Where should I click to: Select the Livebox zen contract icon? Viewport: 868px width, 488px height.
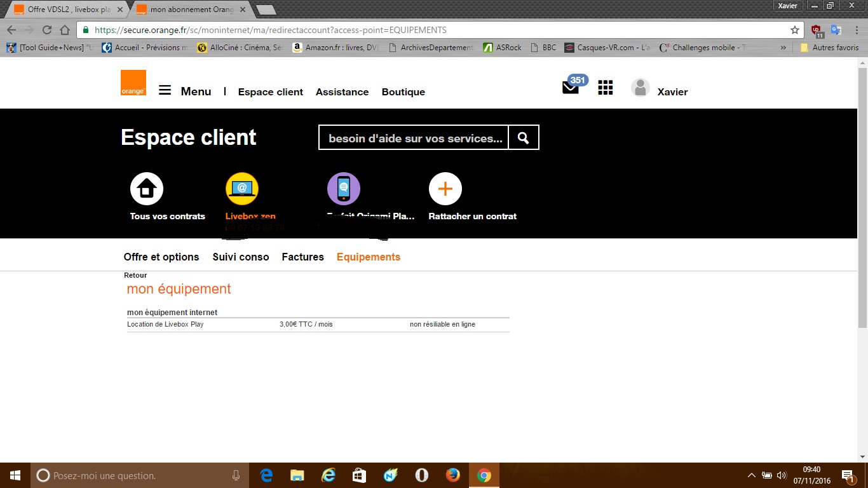[x=241, y=187]
